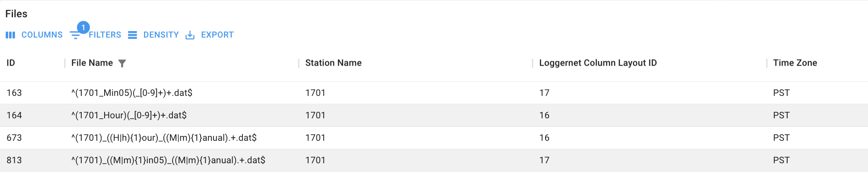The width and height of the screenshot is (868, 190).
Task: Select the row with ID 673
Action: click(x=14, y=138)
